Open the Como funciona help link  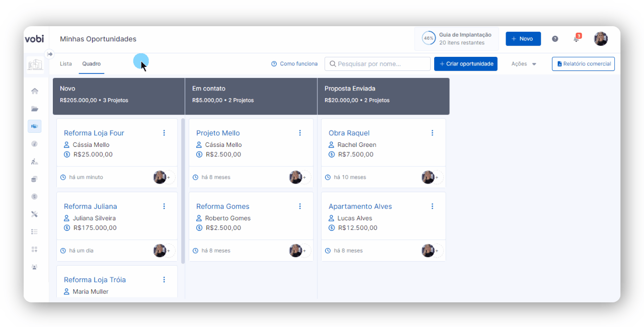tap(294, 64)
